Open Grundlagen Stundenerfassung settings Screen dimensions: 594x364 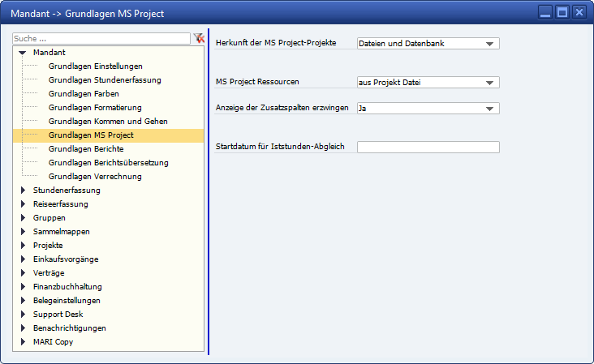[x=104, y=79]
